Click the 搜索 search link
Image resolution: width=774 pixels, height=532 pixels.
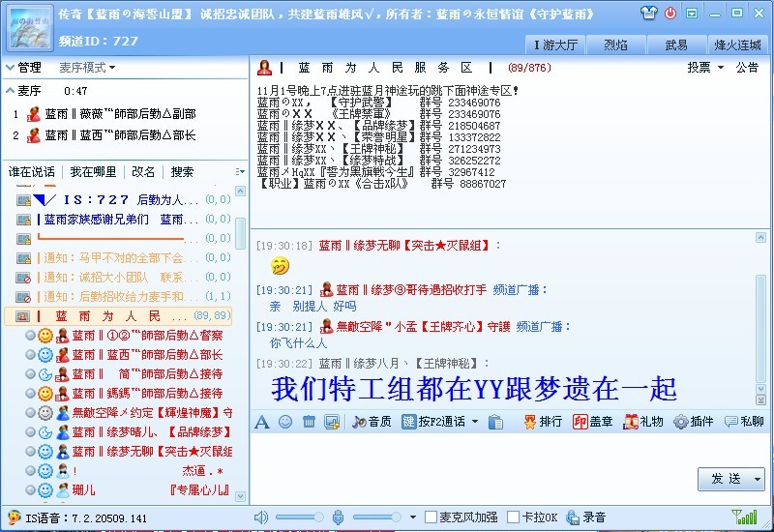pyautogui.click(x=182, y=172)
